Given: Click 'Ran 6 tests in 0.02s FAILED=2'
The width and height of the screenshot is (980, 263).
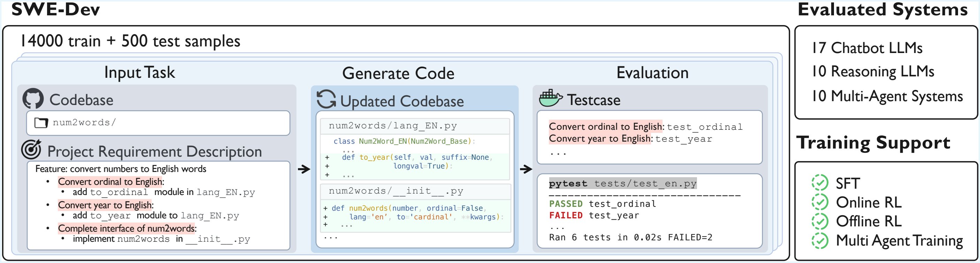Looking at the screenshot, I should tap(630, 238).
